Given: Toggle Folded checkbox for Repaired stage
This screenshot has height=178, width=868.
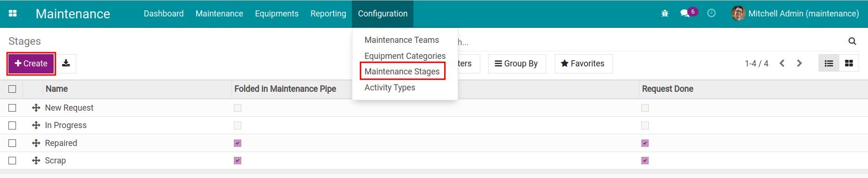Looking at the screenshot, I should coord(238,143).
